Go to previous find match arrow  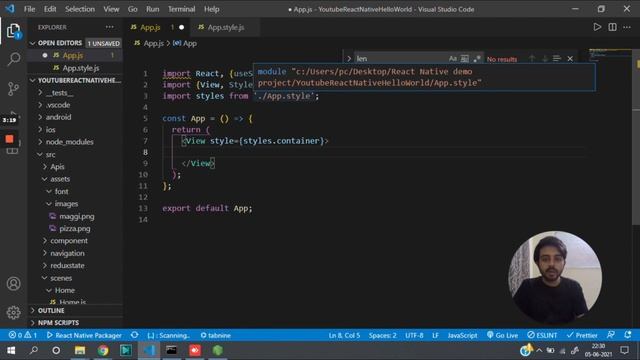click(x=532, y=59)
